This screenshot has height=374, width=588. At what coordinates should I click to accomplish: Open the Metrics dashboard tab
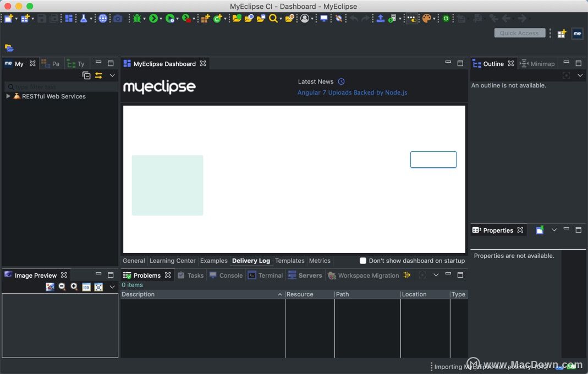point(320,261)
